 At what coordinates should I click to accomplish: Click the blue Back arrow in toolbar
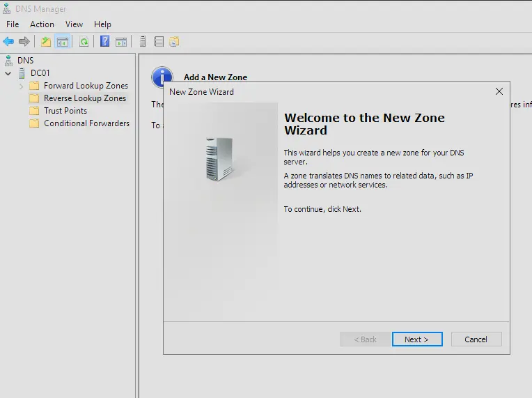coord(8,42)
